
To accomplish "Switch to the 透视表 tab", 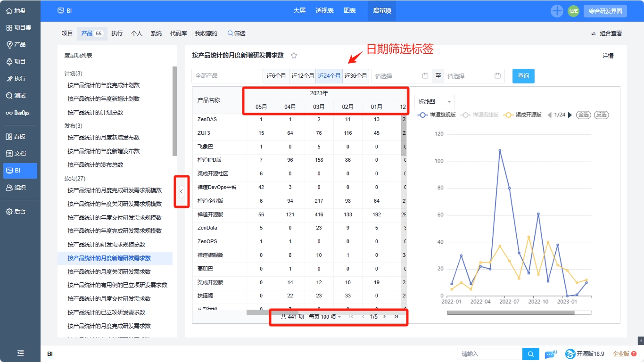I will [x=324, y=10].
